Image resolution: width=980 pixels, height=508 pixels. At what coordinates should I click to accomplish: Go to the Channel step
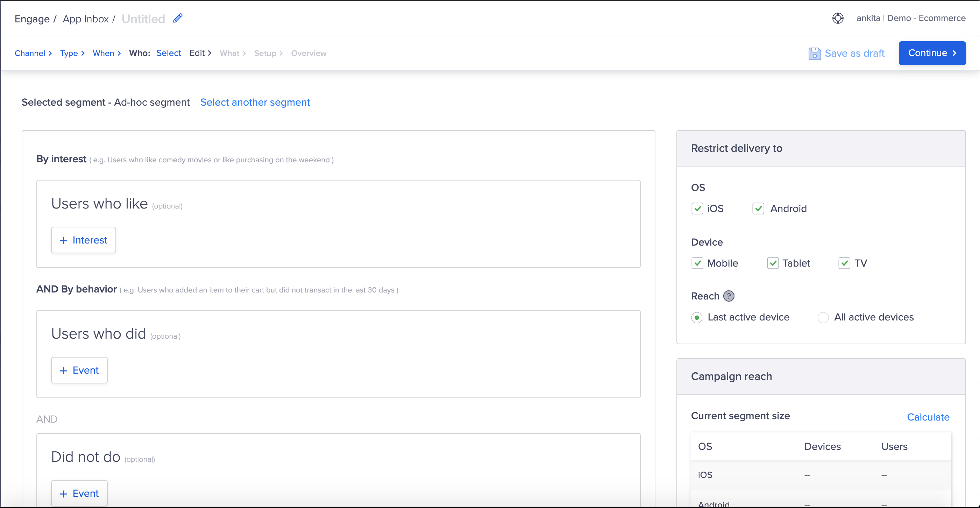[30, 53]
